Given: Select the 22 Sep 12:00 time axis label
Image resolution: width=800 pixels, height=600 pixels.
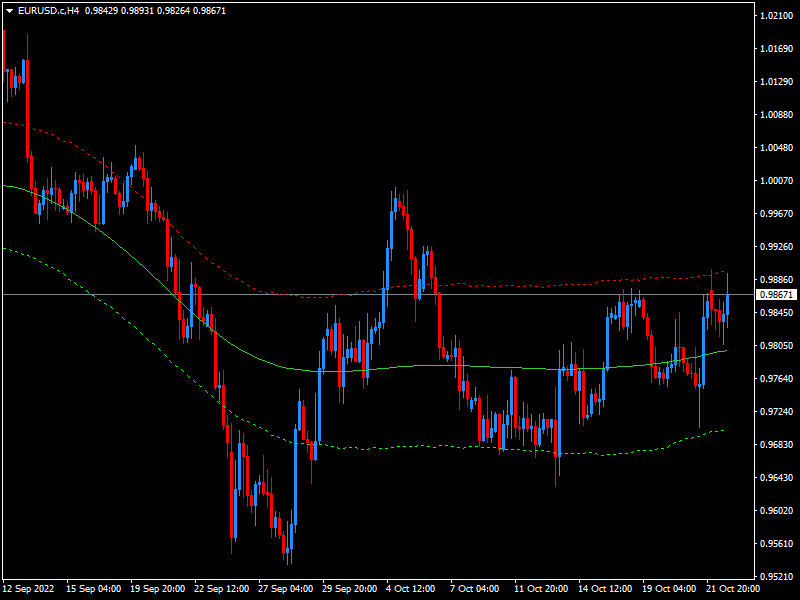Looking at the screenshot, I should coord(221,589).
